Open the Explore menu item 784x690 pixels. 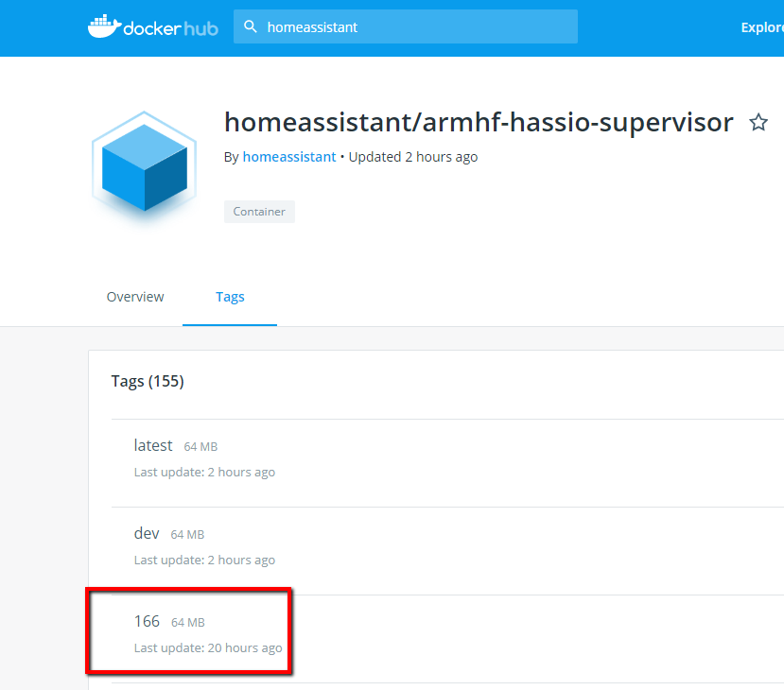tap(761, 26)
